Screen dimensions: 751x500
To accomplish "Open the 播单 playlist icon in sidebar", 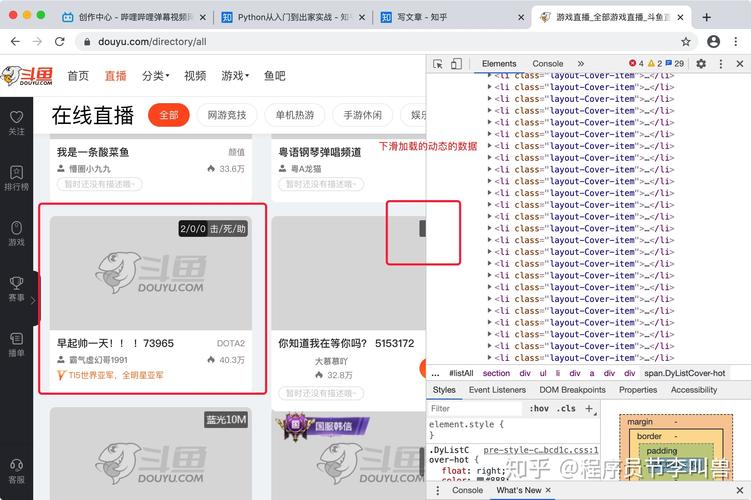I will tap(16, 339).
